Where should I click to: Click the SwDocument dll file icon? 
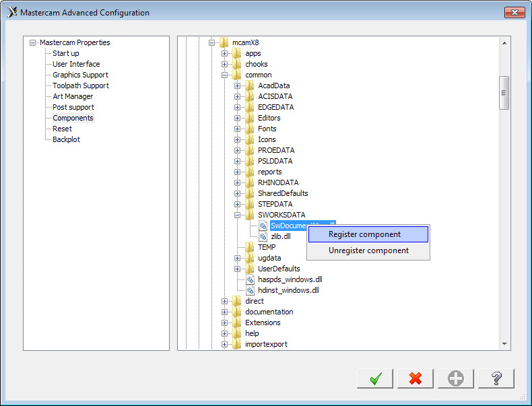263,226
